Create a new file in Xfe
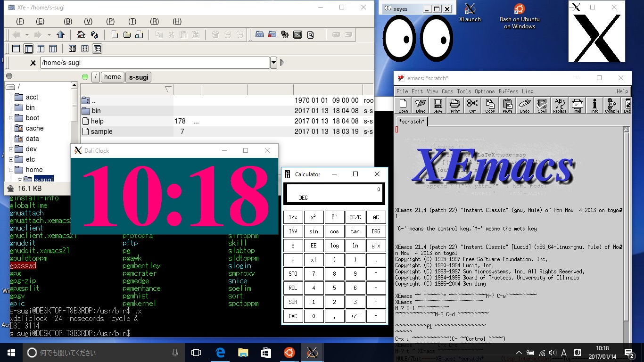The image size is (644, 362). (x=115, y=34)
